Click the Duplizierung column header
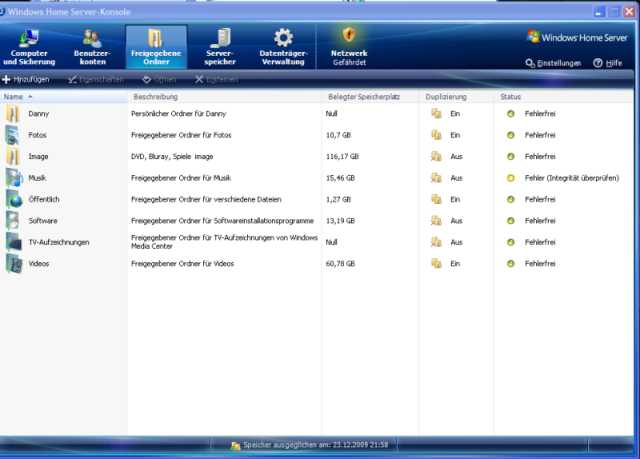This screenshot has height=459, width=640. pyautogui.click(x=456, y=97)
